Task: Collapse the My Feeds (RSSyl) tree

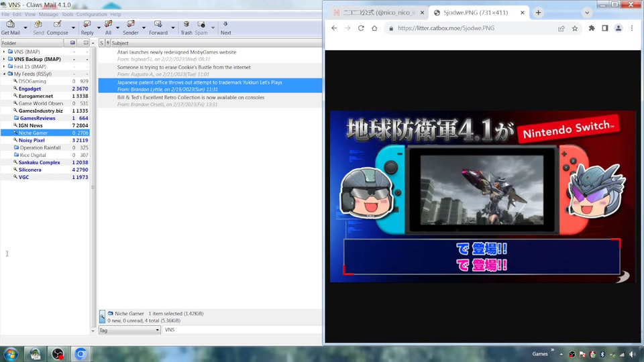Action: click(x=4, y=74)
